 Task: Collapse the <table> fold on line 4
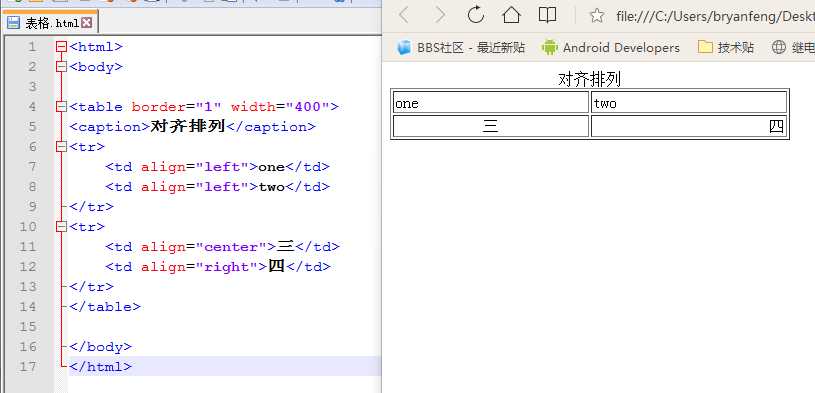coord(61,107)
